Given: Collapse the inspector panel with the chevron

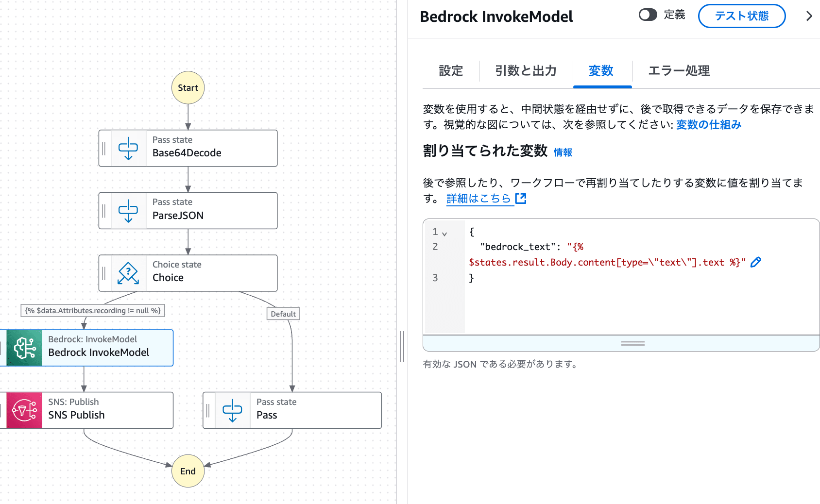Looking at the screenshot, I should (809, 16).
